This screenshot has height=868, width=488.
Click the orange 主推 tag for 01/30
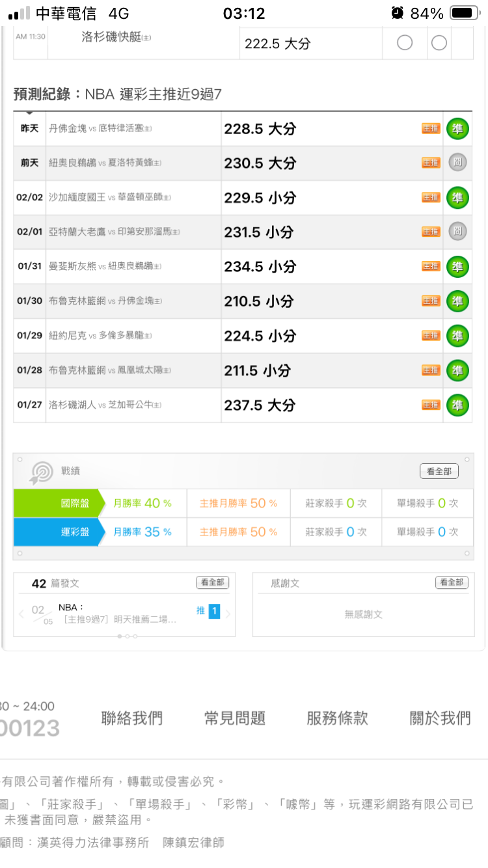[x=431, y=301]
